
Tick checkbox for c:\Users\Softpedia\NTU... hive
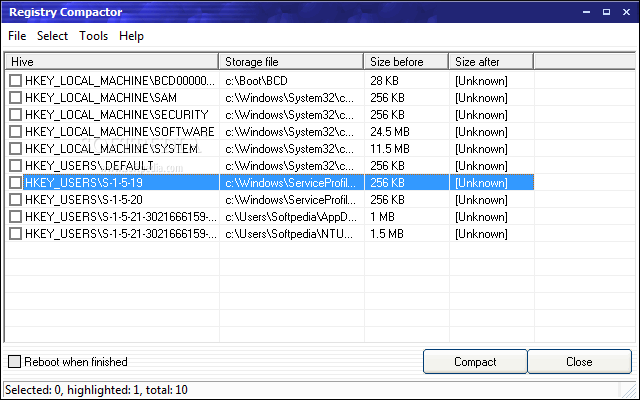click(16, 233)
